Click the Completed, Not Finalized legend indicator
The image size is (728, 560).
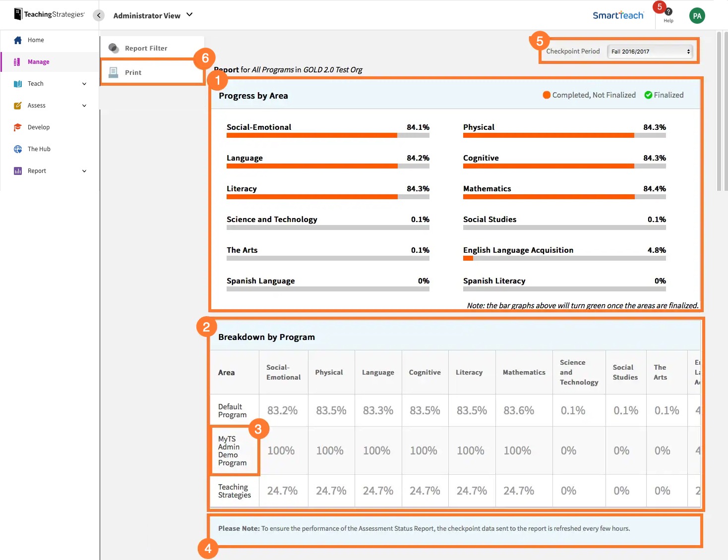(546, 95)
